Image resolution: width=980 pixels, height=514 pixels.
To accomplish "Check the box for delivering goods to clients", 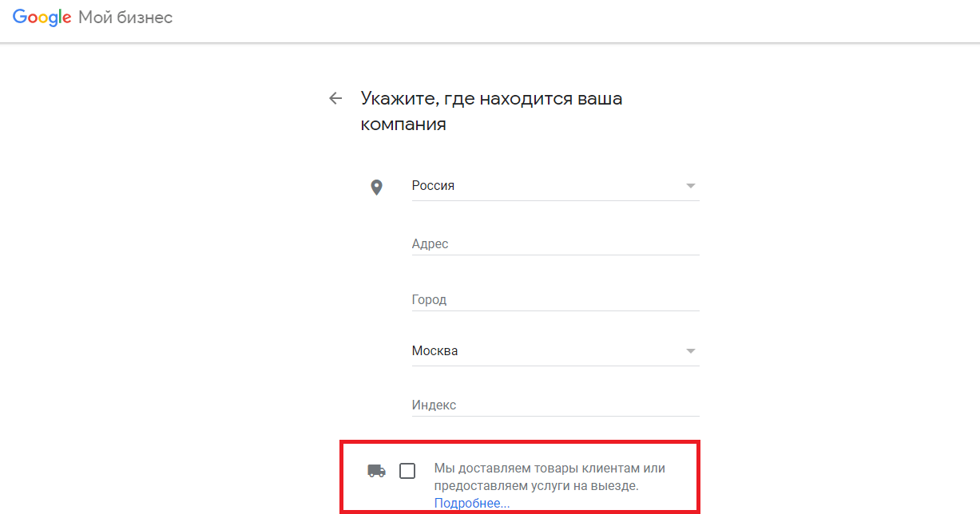I will (x=407, y=471).
